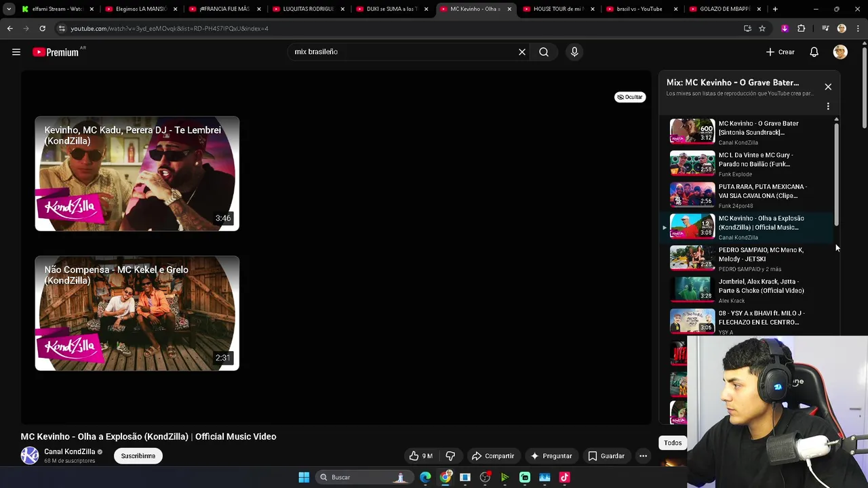
Task: Open the Canal KondZilla channel name
Action: 70,451
